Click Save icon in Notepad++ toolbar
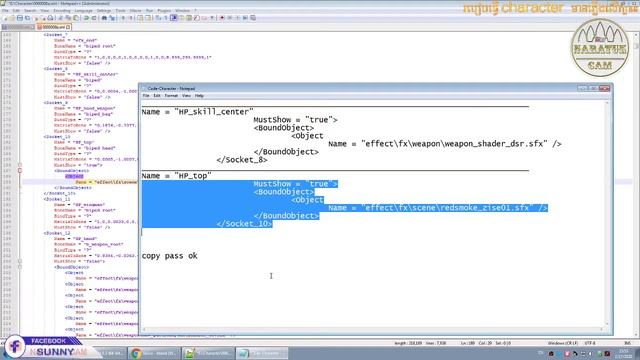 (20, 18)
